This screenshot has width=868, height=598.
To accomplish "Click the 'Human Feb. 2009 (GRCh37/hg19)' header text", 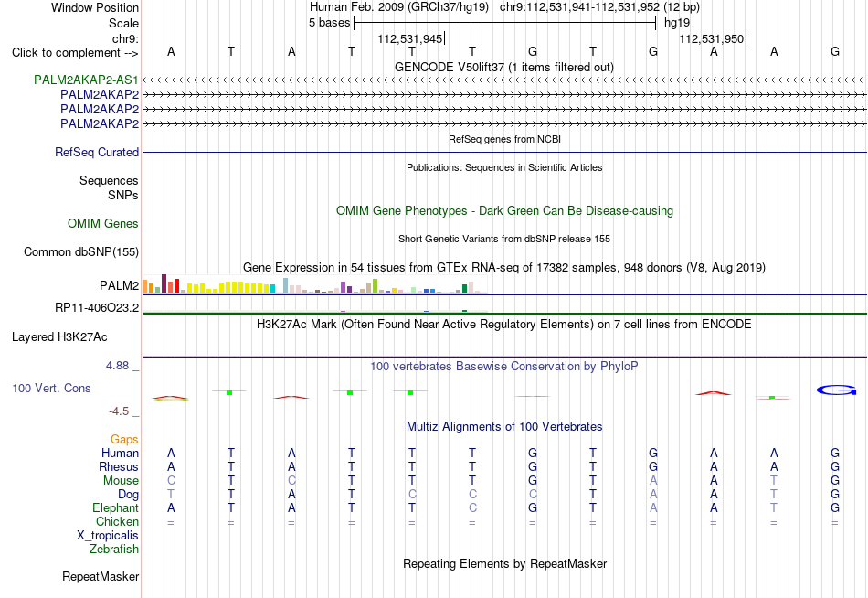I will (x=399, y=7).
